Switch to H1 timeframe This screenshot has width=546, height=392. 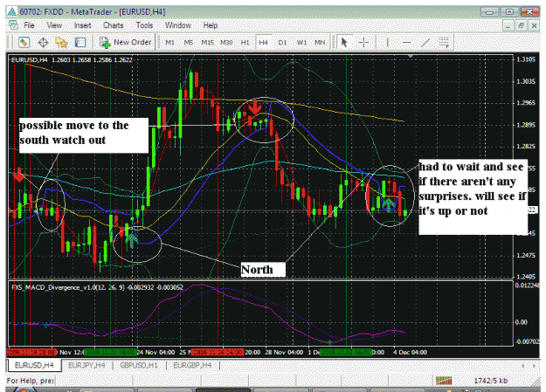point(245,43)
